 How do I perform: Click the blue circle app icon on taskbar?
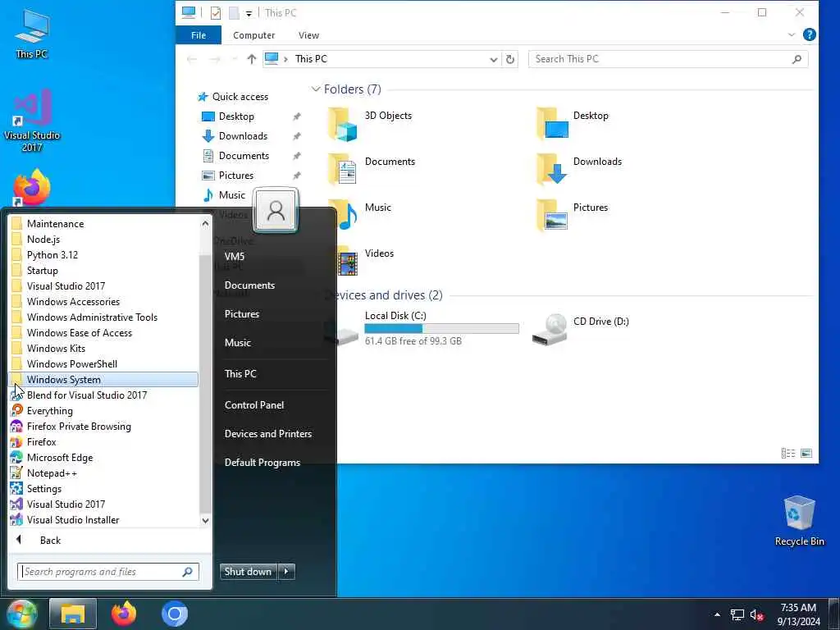[x=174, y=614]
